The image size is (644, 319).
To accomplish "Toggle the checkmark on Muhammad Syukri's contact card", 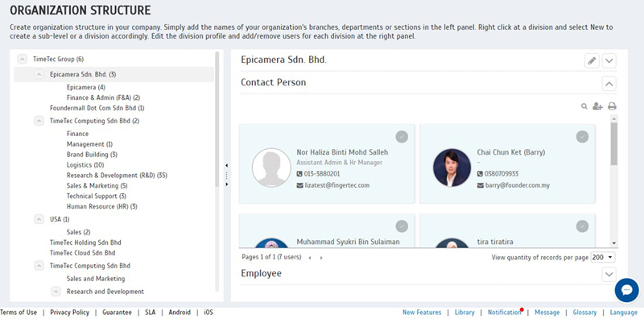I will tap(402, 226).
